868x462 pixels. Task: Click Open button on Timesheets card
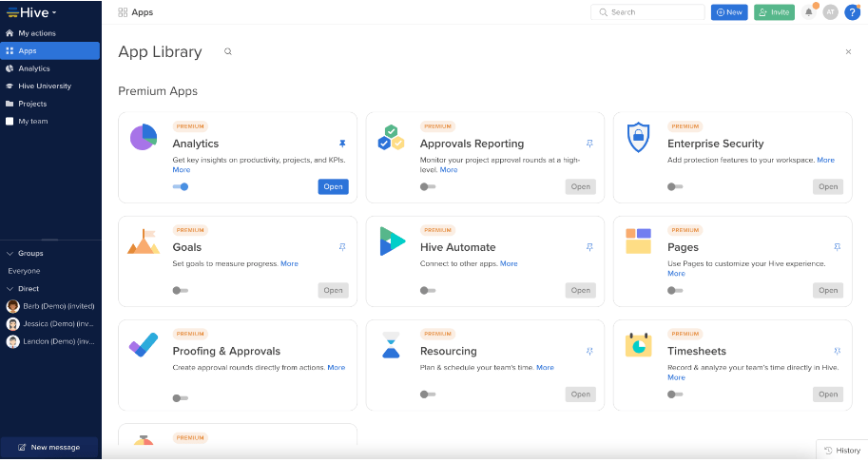coord(828,394)
